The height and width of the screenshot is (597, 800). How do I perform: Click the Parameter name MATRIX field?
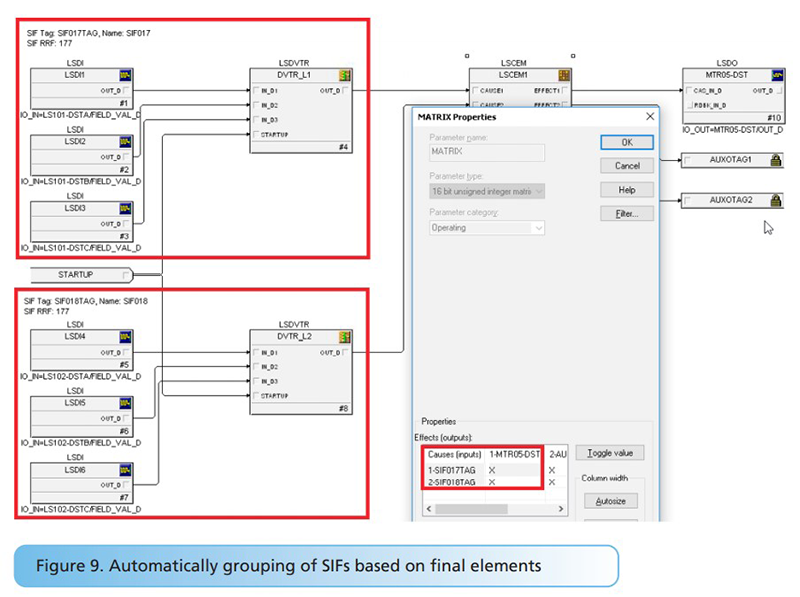pos(486,153)
